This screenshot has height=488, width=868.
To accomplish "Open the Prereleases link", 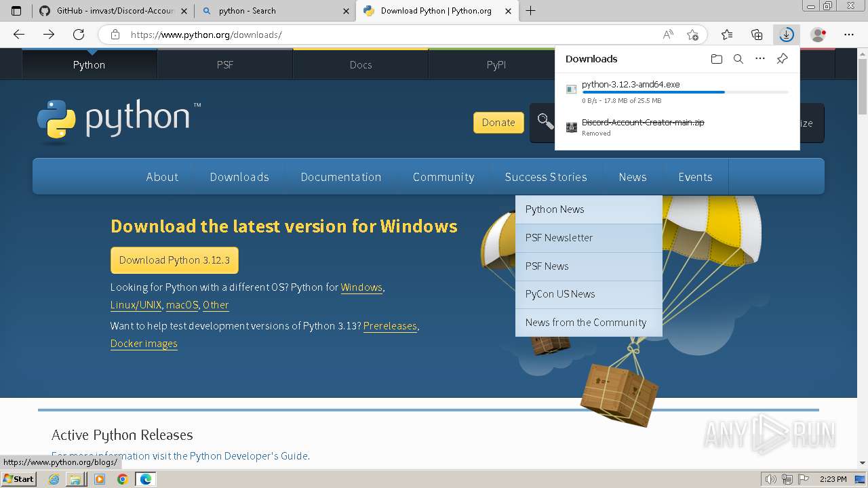I will [390, 326].
